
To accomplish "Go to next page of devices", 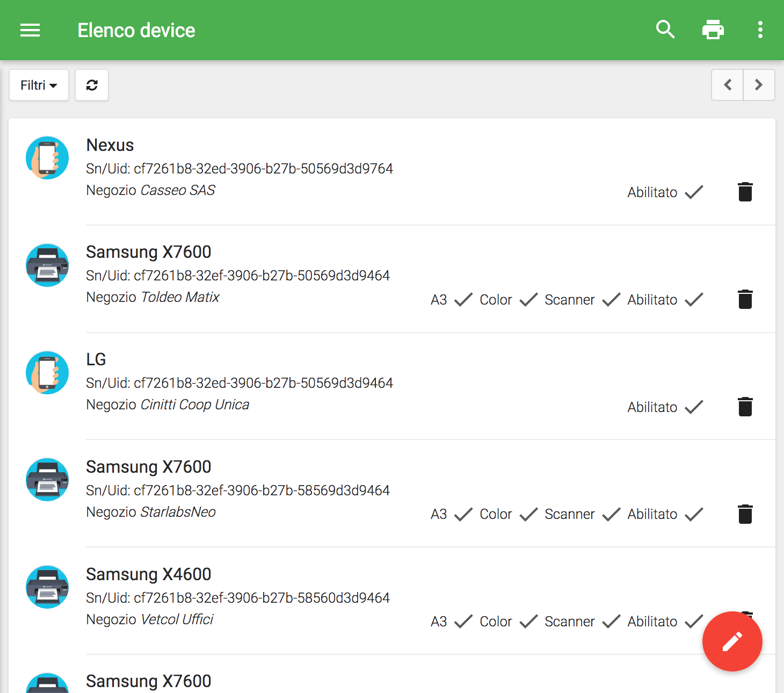I will pyautogui.click(x=759, y=85).
